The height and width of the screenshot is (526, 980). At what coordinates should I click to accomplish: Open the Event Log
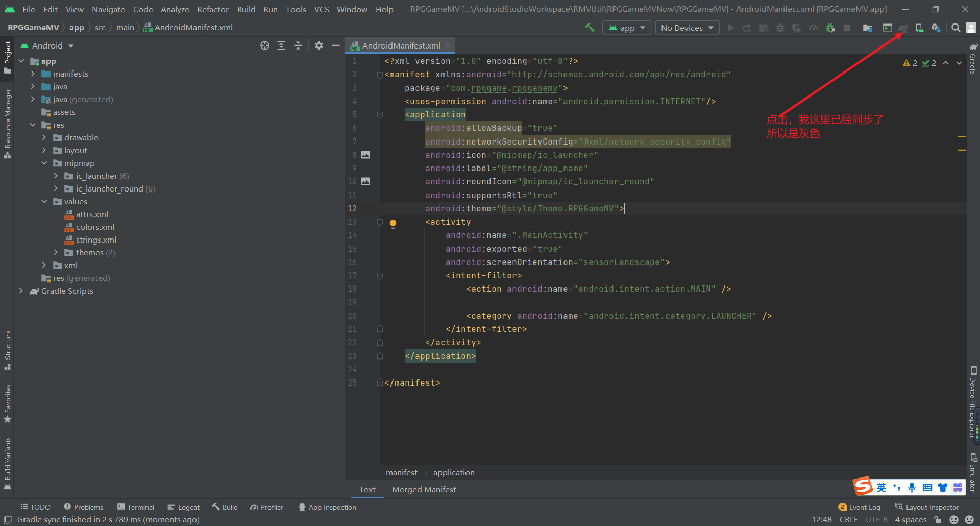click(860, 507)
